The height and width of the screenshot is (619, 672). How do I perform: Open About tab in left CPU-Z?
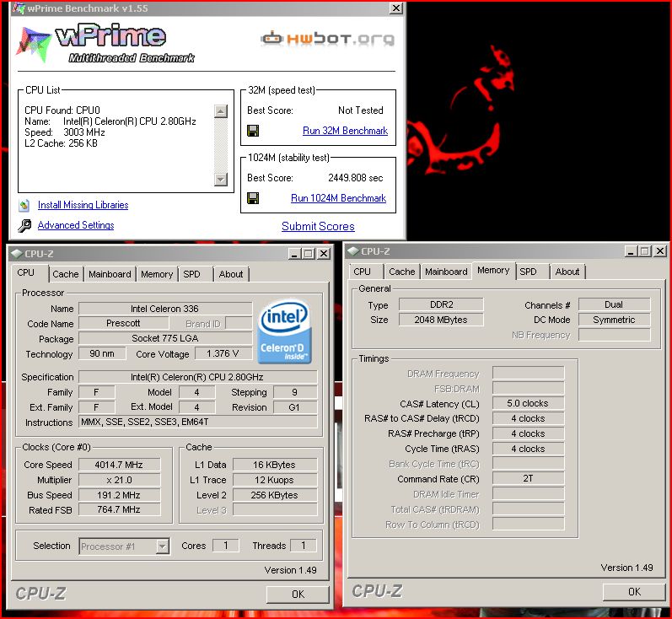(231, 274)
